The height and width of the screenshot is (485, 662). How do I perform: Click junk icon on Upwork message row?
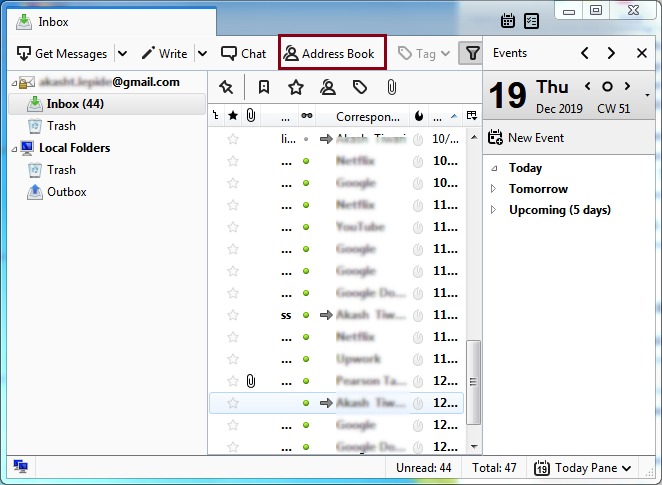click(418, 359)
